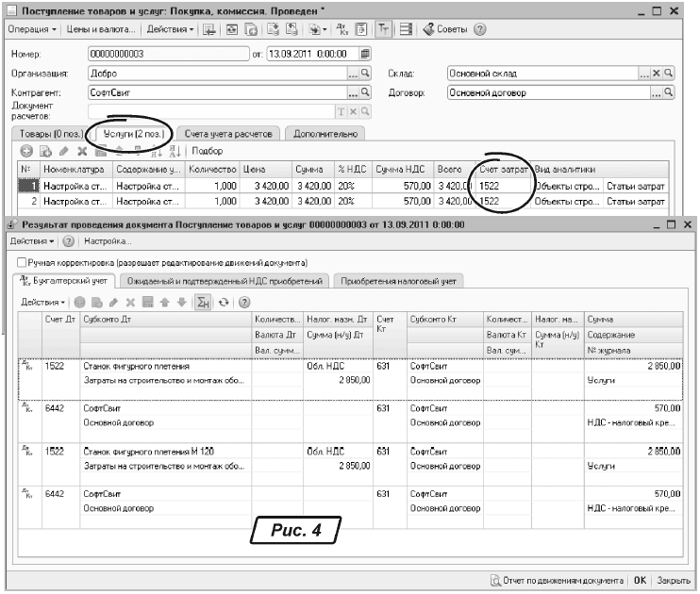
Task: Open help with the question mark after Советы
Action: [x=480, y=29]
